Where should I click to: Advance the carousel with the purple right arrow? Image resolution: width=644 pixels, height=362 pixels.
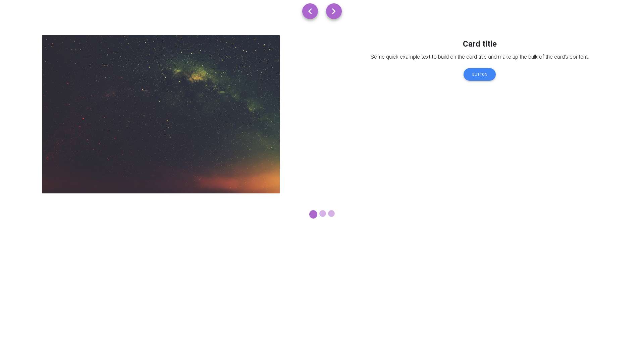[x=334, y=11]
